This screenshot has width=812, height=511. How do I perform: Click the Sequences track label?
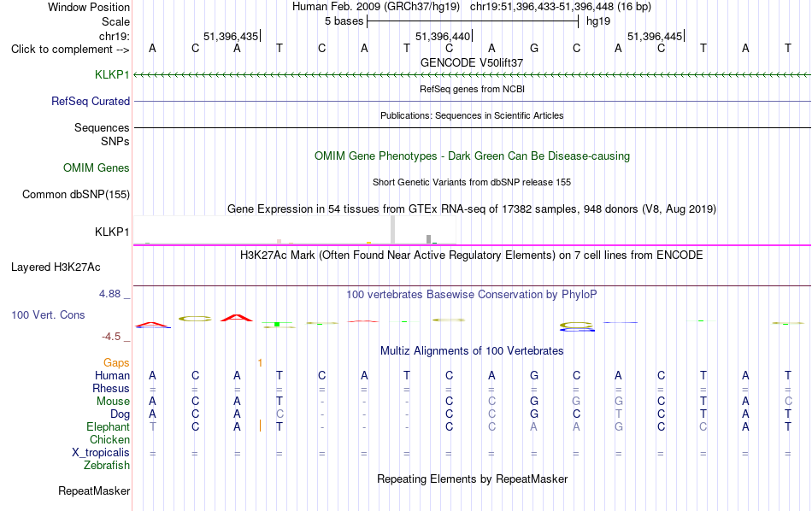[x=102, y=127]
